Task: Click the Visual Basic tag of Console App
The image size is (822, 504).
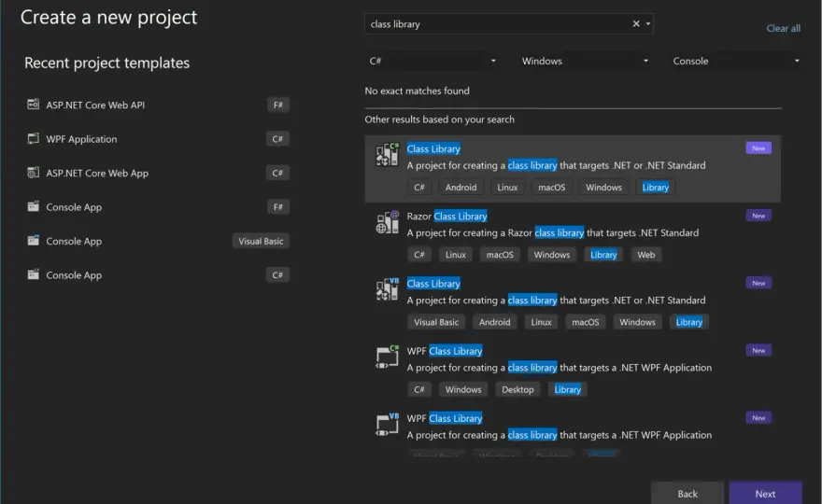Action: [261, 241]
